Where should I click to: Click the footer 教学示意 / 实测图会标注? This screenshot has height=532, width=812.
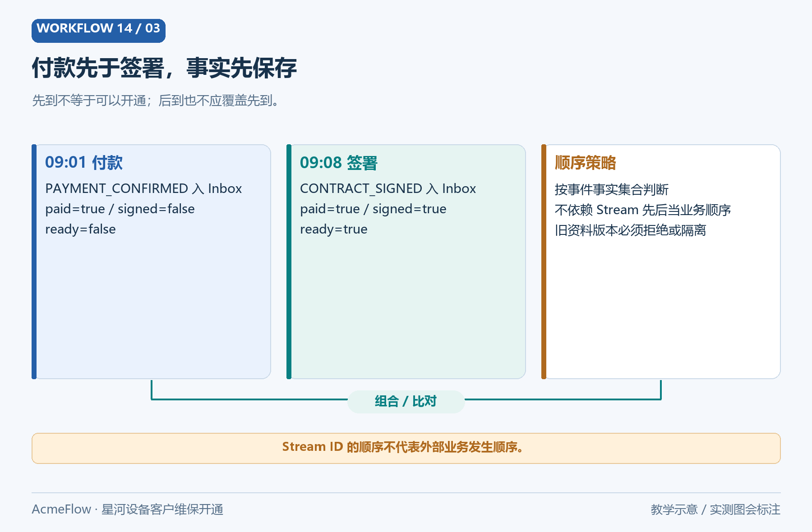(x=715, y=509)
